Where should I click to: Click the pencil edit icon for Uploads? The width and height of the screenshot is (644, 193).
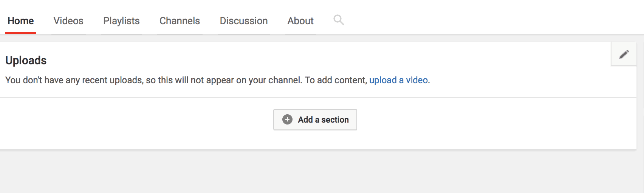pos(624,54)
